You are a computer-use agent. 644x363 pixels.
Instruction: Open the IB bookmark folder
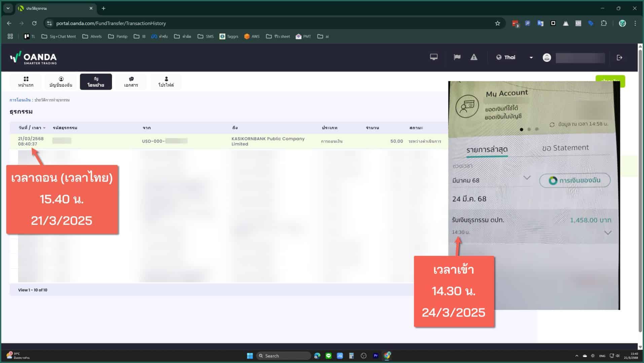[140, 36]
